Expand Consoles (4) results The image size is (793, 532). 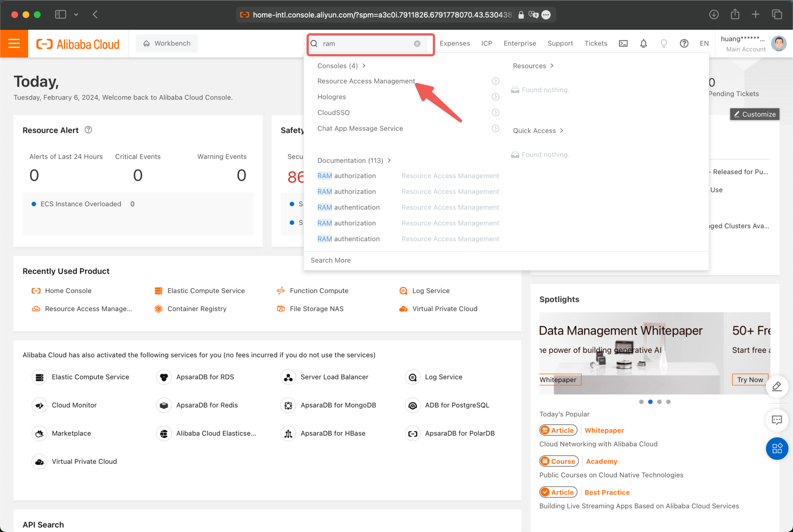(342, 66)
